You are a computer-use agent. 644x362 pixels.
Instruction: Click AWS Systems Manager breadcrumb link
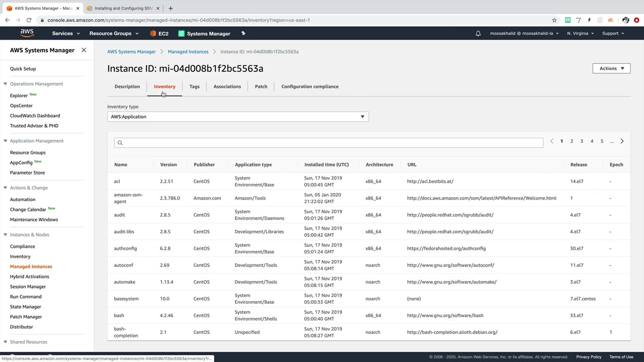pos(131,52)
